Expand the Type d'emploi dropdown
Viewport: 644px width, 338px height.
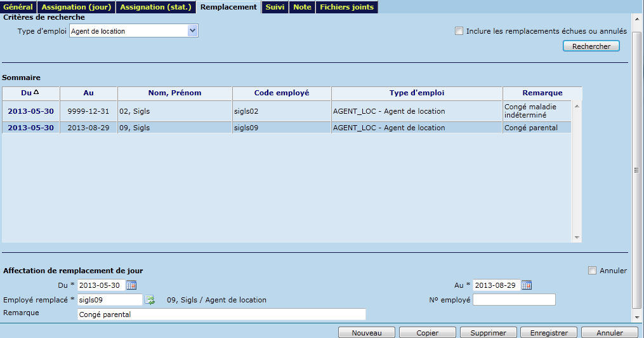193,30
